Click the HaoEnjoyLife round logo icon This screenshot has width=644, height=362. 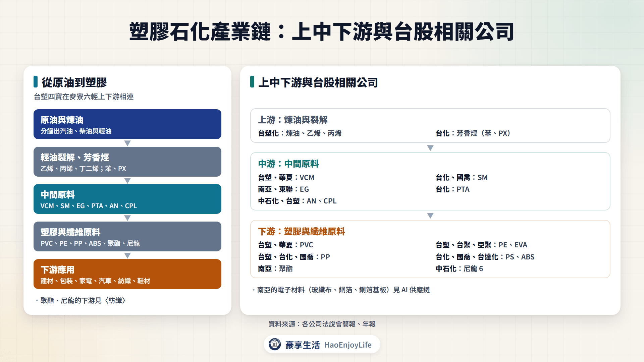tap(275, 344)
